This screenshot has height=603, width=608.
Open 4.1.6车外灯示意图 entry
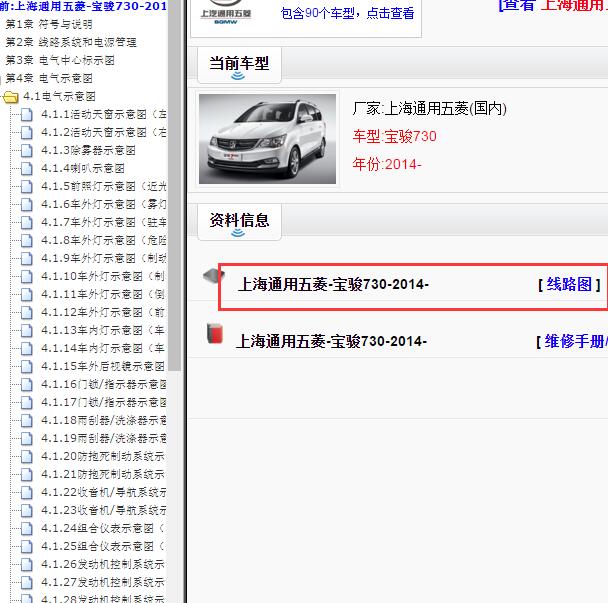coord(104,204)
